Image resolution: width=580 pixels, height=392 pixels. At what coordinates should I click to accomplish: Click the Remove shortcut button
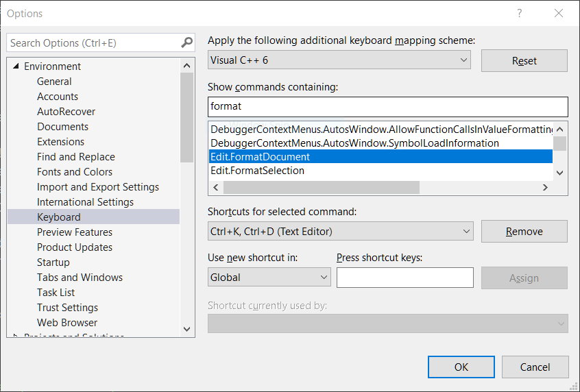point(524,232)
